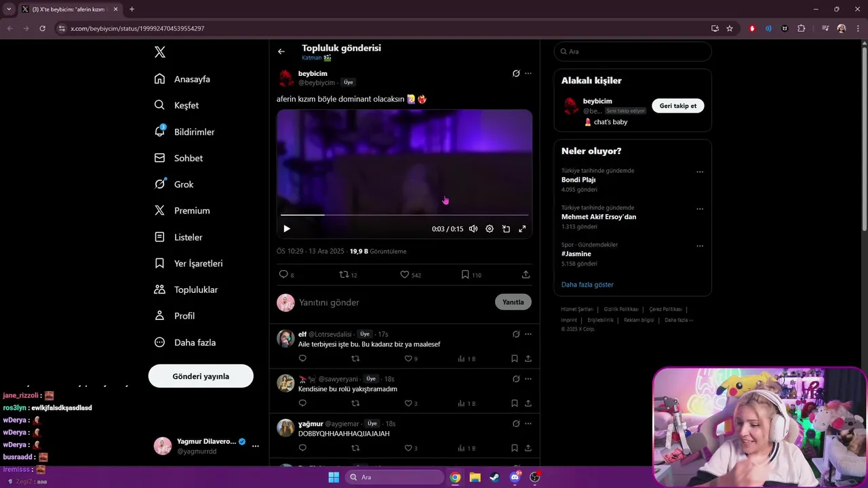Open File Explorer from the taskbar
This screenshot has height=488, width=868.
point(475,477)
